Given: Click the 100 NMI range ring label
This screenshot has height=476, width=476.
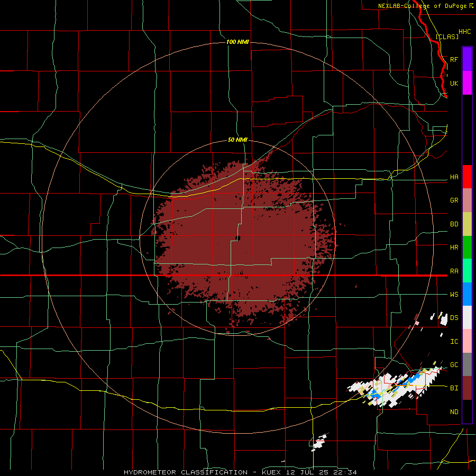Looking at the screenshot, I should (237, 42).
